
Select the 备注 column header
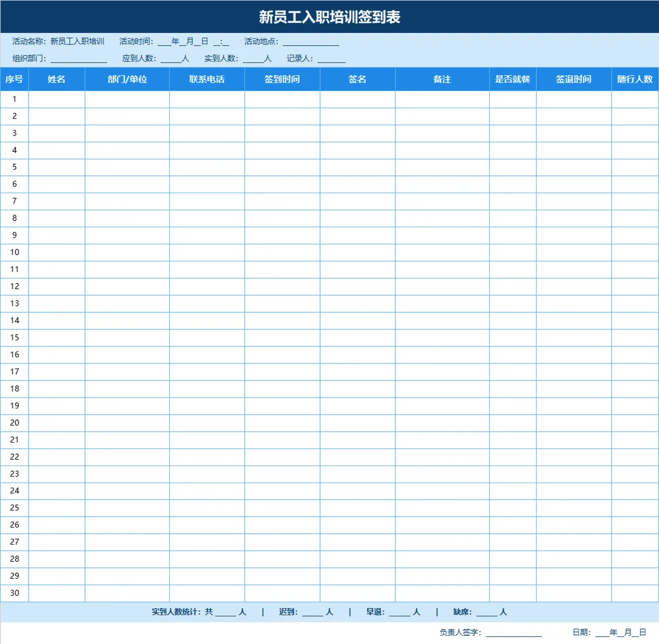click(442, 79)
